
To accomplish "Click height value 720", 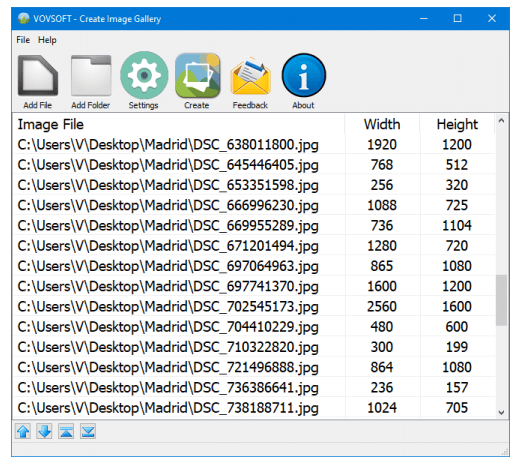I will coord(457,246).
